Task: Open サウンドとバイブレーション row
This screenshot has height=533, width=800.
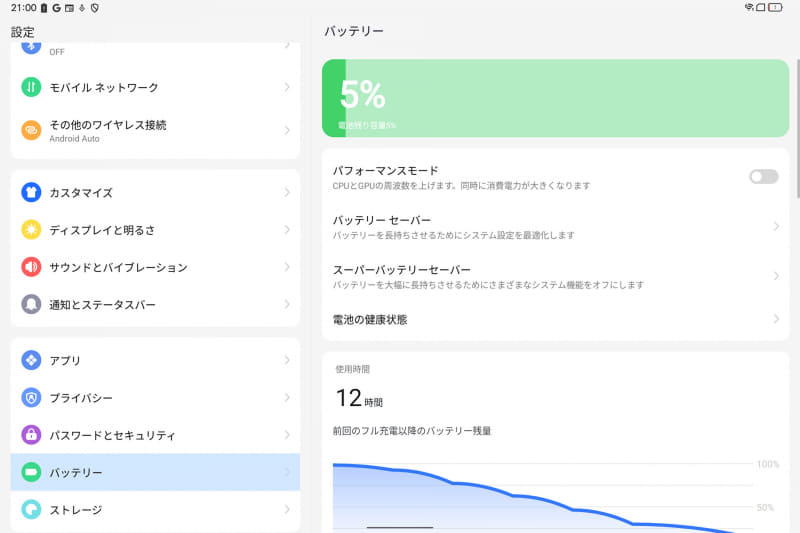Action: click(155, 267)
